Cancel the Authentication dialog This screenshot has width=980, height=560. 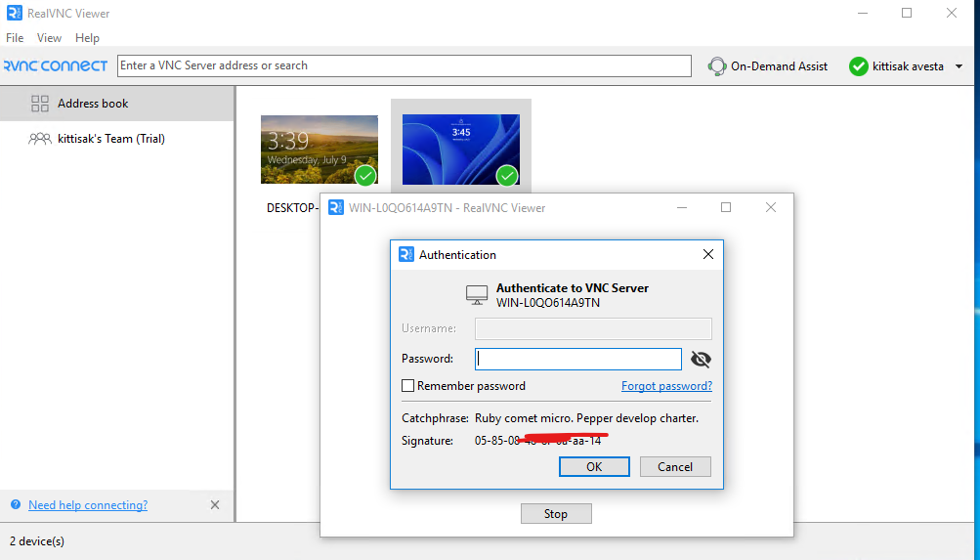click(x=675, y=467)
